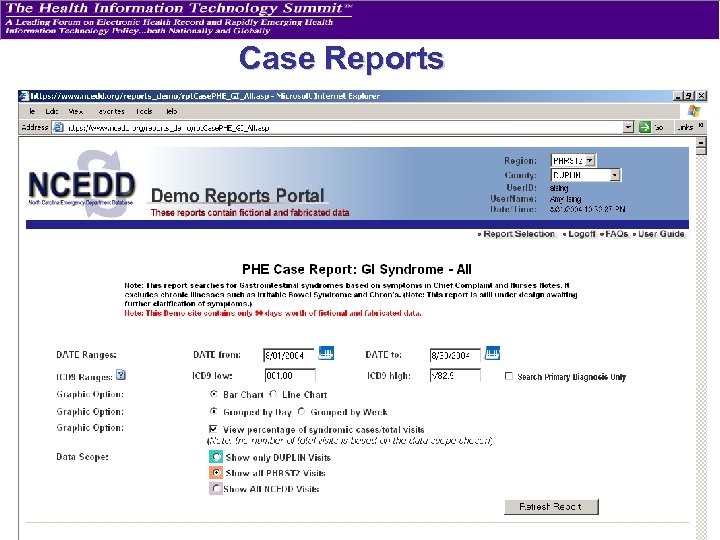This screenshot has height=540, width=720.
Task: Open the User Guide link
Action: coord(661,234)
